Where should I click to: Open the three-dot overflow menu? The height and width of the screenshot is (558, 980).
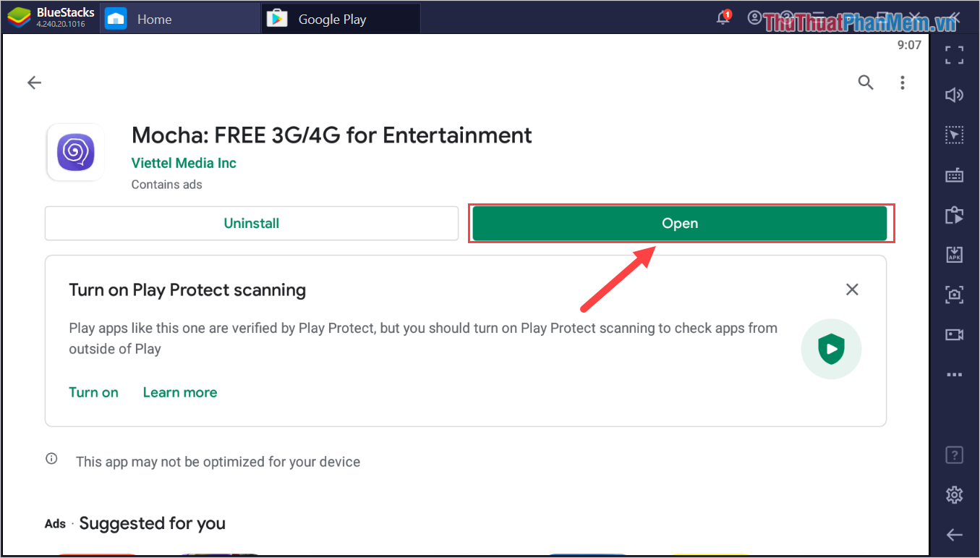pyautogui.click(x=903, y=83)
